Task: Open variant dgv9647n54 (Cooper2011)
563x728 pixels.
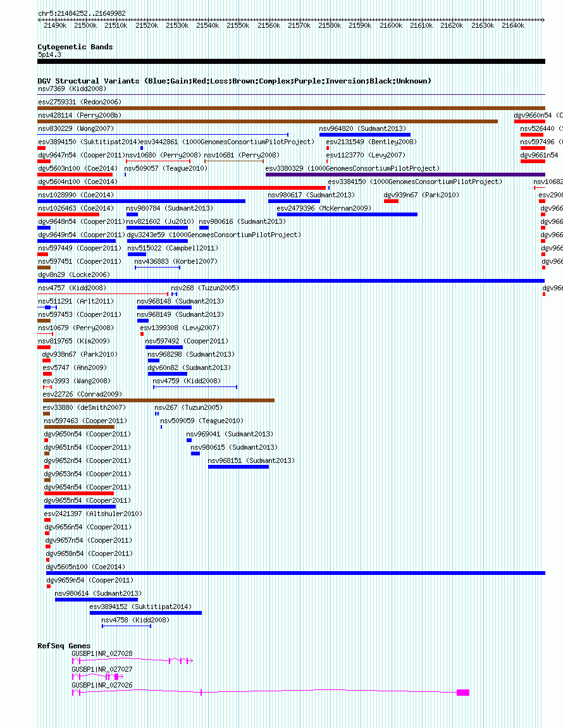Action: pyautogui.click(x=82, y=155)
